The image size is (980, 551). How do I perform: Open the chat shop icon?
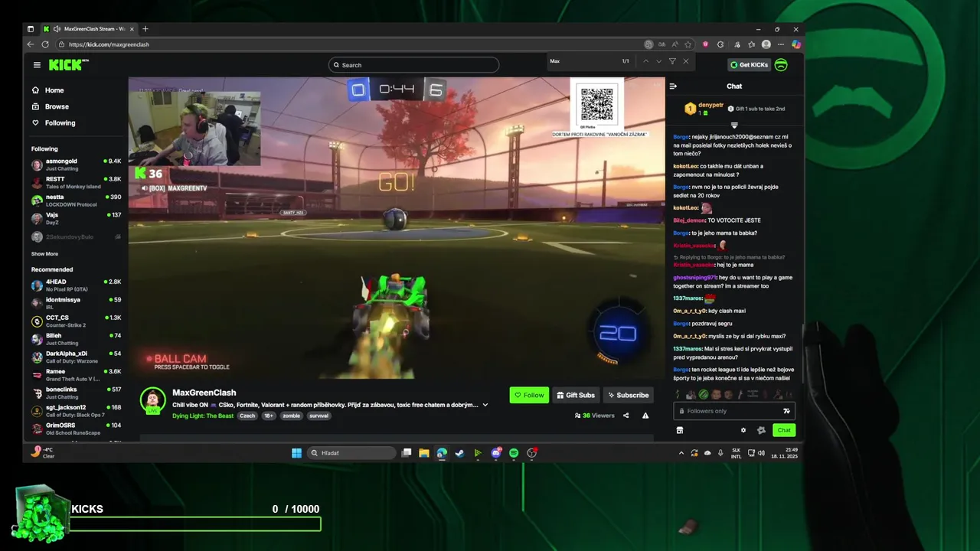click(679, 430)
